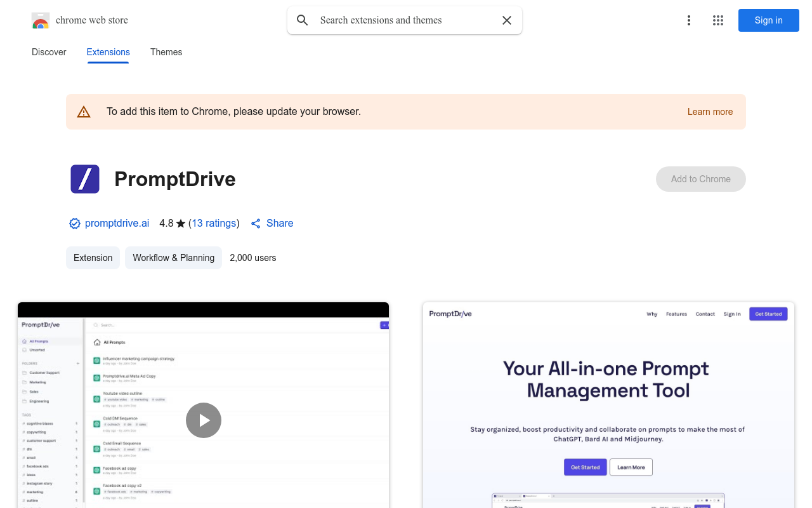Viewport: 812px width, 508px height.
Task: Open the 13 ratings link
Action: tap(214, 224)
